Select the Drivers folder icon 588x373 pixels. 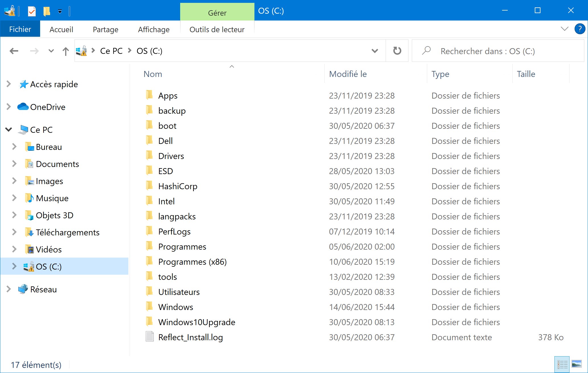(x=149, y=156)
